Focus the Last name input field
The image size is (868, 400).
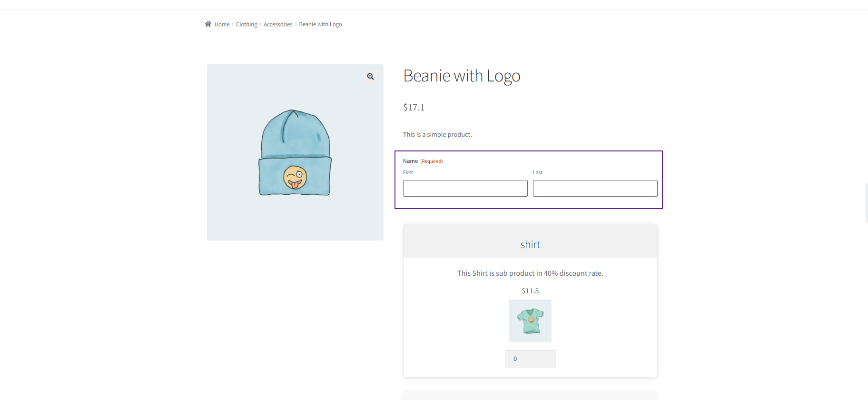coord(595,188)
